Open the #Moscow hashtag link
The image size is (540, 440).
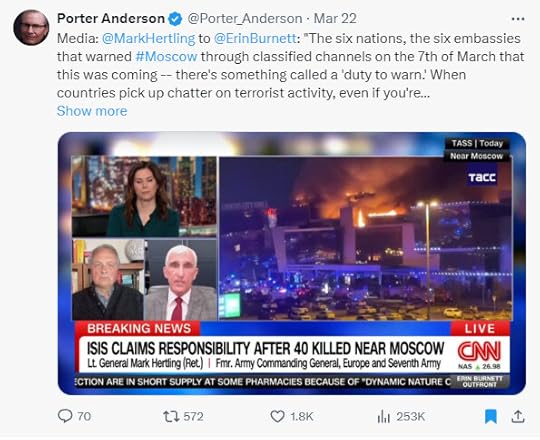pyautogui.click(x=166, y=56)
